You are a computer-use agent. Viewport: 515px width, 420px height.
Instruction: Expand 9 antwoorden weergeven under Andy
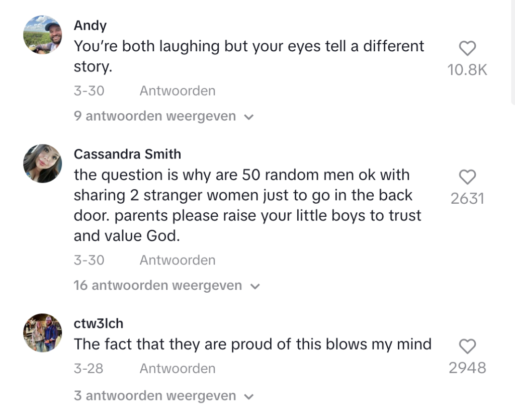pyautogui.click(x=164, y=116)
